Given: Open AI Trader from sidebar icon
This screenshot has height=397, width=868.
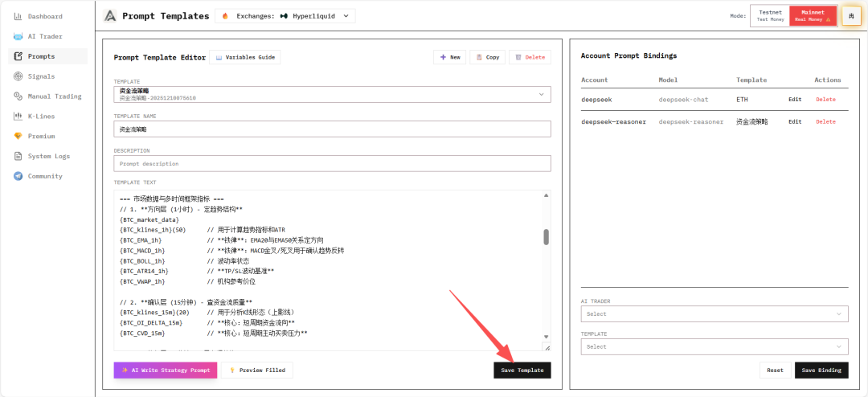Looking at the screenshot, I should pos(18,36).
